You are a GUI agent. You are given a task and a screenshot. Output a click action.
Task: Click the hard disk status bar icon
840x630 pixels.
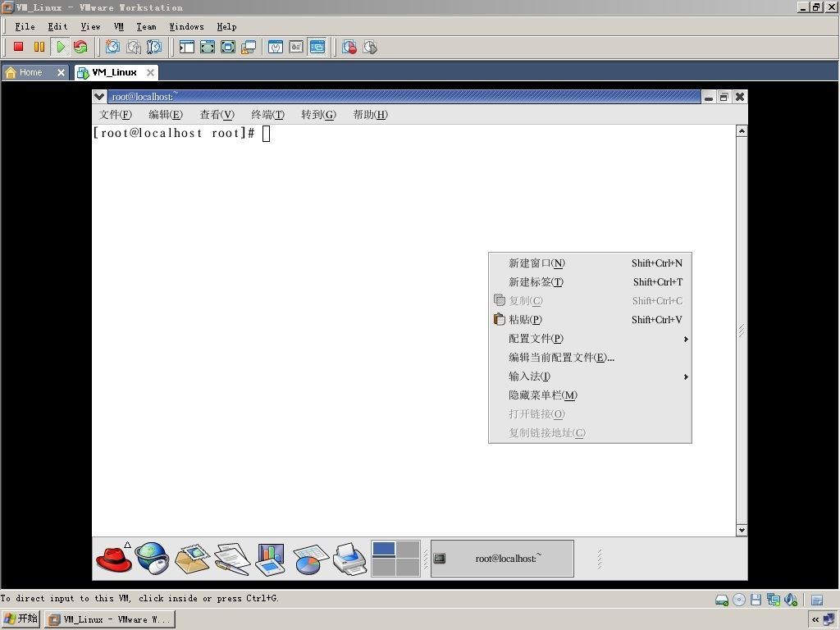[x=722, y=600]
